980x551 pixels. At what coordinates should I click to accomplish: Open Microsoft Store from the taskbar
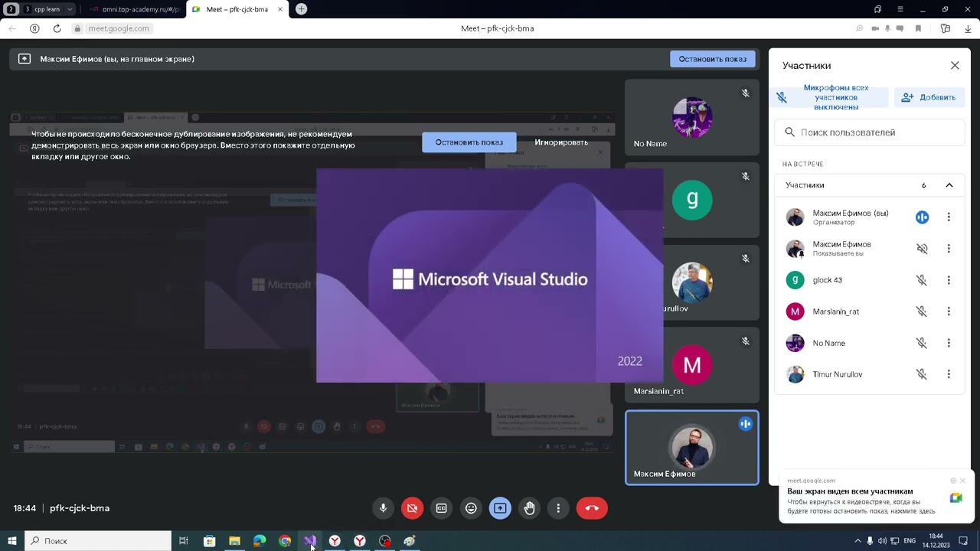tap(209, 541)
